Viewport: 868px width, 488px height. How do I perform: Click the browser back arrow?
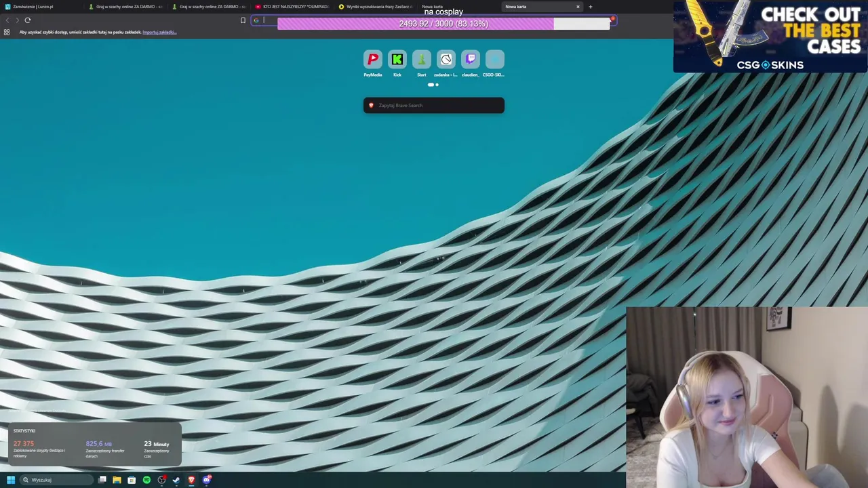pos(7,20)
